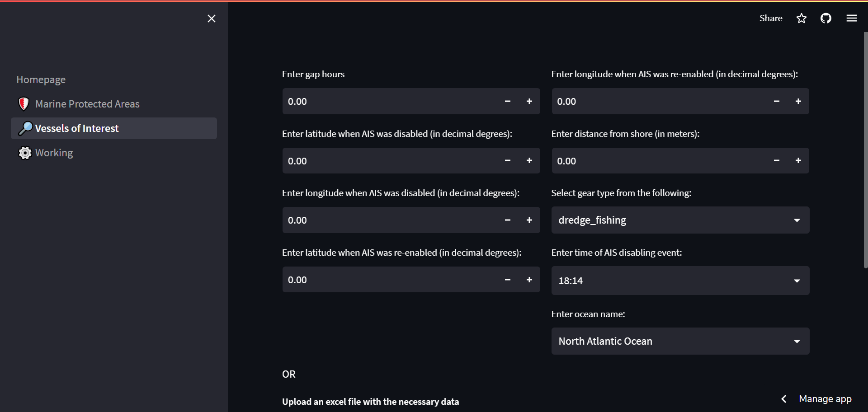Decrease distance from shore value
This screenshot has height=412, width=868.
(x=776, y=161)
